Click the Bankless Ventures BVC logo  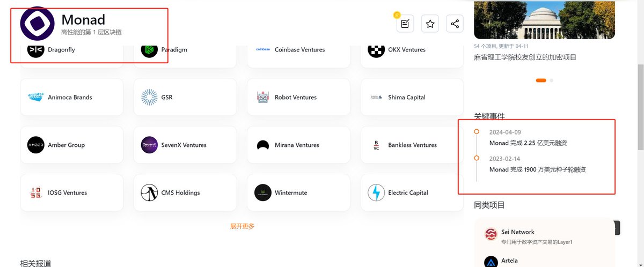click(x=376, y=145)
